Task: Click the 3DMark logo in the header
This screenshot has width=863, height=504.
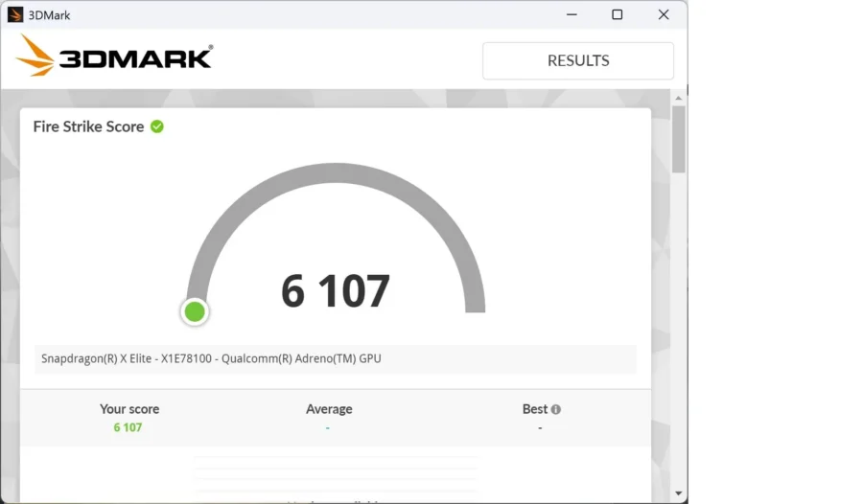Action: 114,56
